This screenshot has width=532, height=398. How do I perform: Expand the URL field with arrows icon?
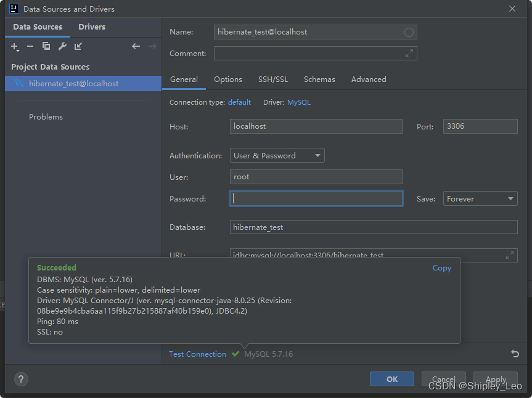click(510, 255)
